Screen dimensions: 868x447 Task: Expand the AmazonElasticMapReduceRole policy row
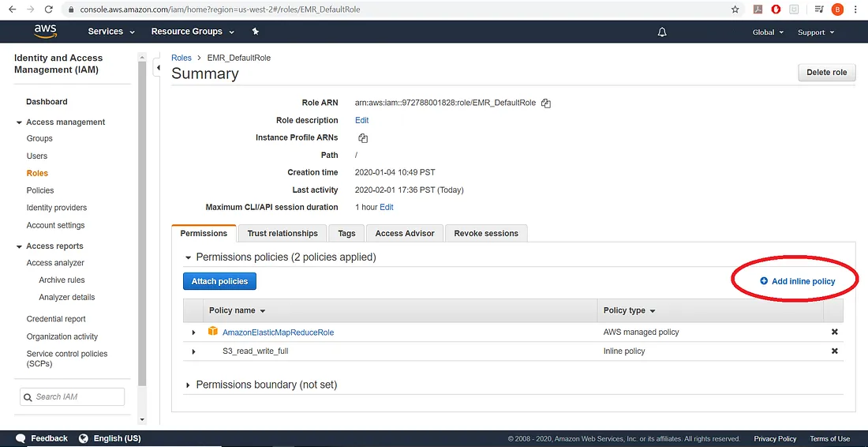click(x=194, y=332)
